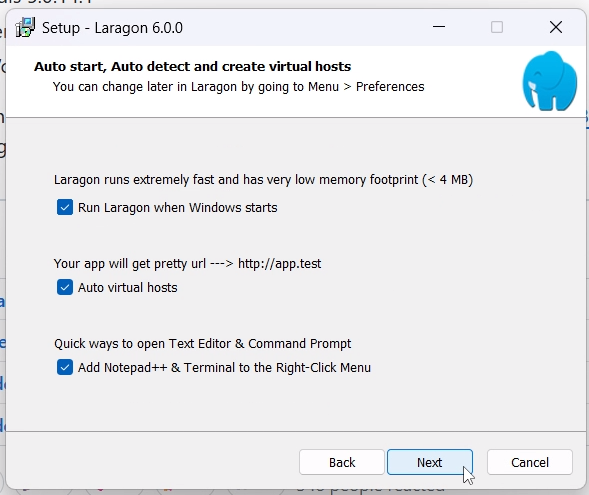Untick Run Laragon when Windows starts checkbox
589x495 pixels.
pos(65,207)
